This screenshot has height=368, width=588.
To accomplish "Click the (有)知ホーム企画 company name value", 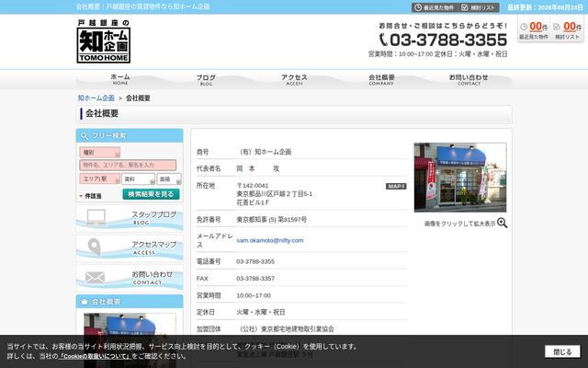I will (264, 152).
